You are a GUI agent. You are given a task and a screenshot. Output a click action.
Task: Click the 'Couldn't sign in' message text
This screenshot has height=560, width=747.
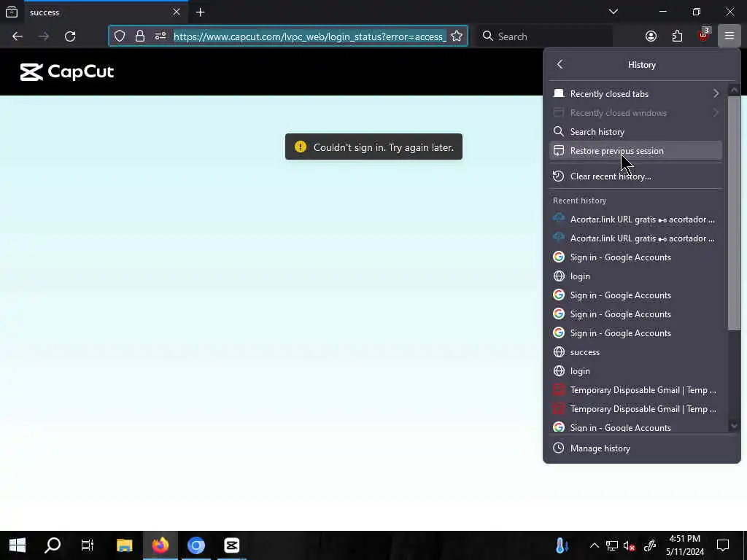pos(384,147)
